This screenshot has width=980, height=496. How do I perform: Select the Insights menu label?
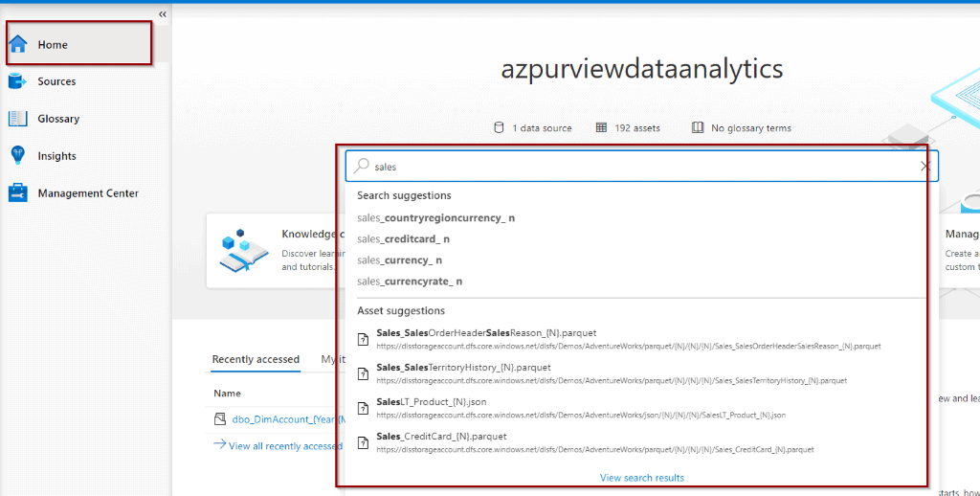pyautogui.click(x=56, y=156)
